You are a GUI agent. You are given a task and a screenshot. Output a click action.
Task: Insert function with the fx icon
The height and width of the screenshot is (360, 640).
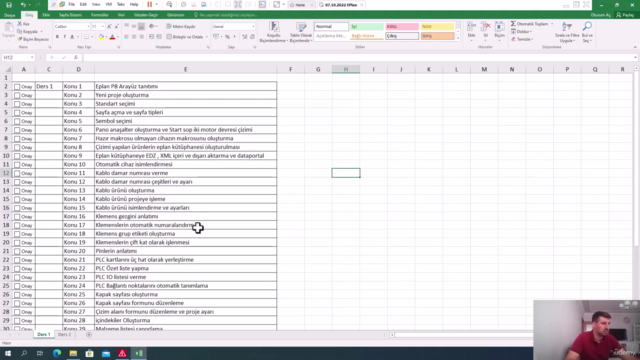tap(76, 58)
